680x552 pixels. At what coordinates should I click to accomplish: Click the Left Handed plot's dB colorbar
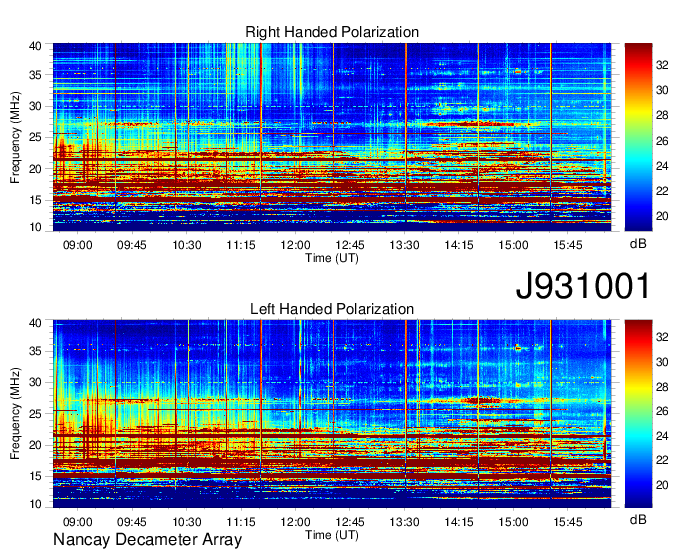click(638, 414)
